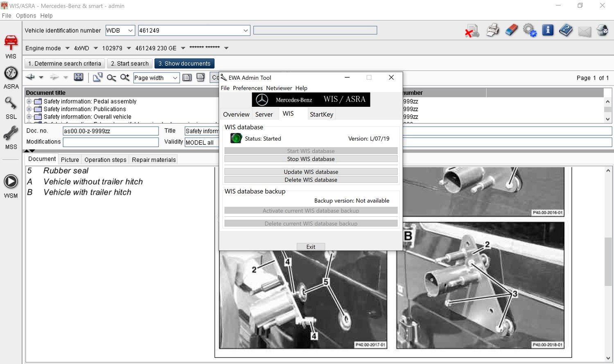The height and width of the screenshot is (364, 614).
Task: Switch to the Operation steps tab
Action: coord(105,160)
